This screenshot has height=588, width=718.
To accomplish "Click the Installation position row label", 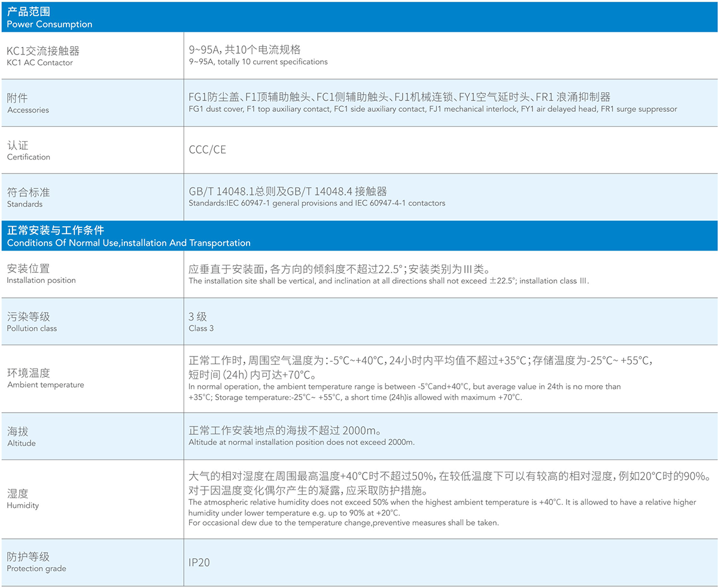I will [41, 274].
